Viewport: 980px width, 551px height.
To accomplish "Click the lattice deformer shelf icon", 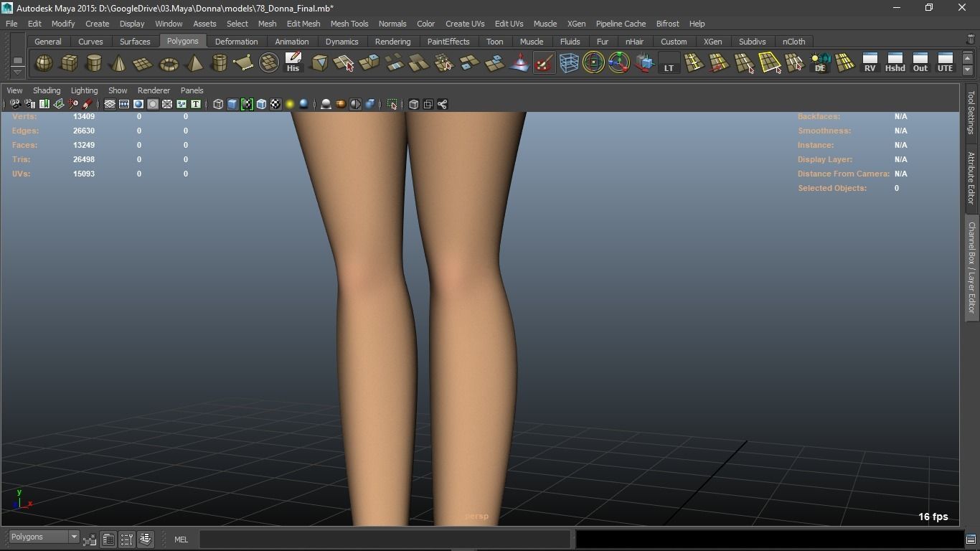I will (569, 63).
